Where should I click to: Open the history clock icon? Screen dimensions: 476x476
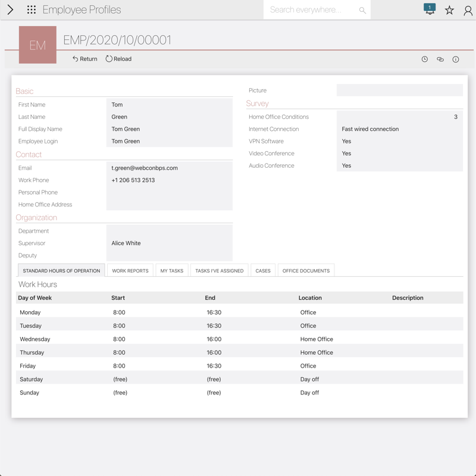(x=425, y=59)
